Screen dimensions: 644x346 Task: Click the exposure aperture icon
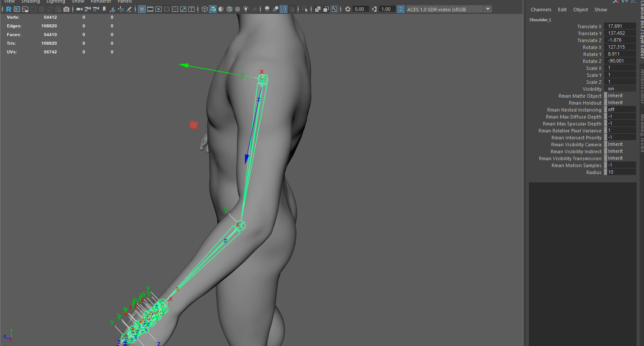[348, 9]
